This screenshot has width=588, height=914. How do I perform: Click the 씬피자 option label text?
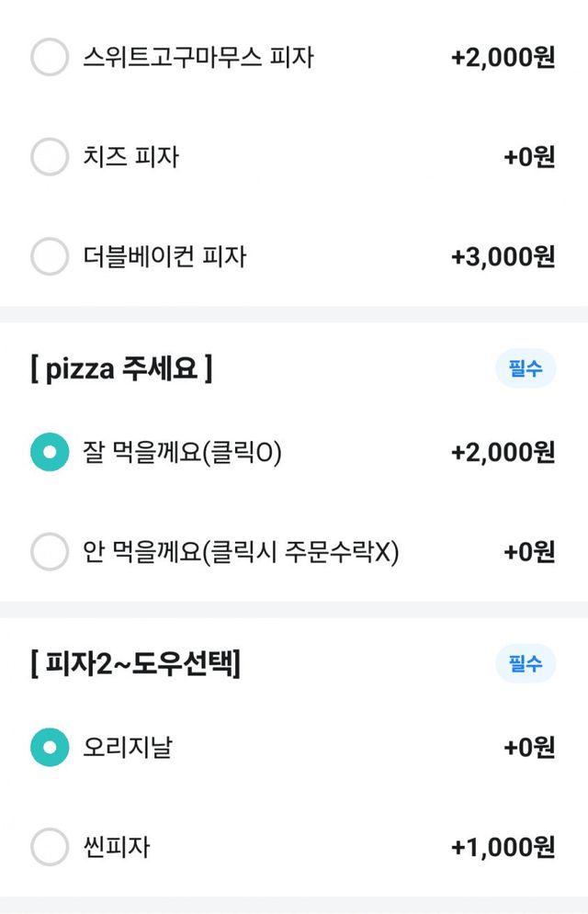pyautogui.click(x=116, y=848)
